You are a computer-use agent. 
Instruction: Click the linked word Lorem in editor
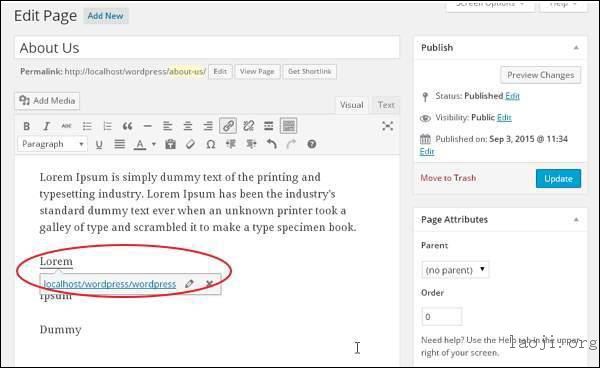tap(56, 261)
